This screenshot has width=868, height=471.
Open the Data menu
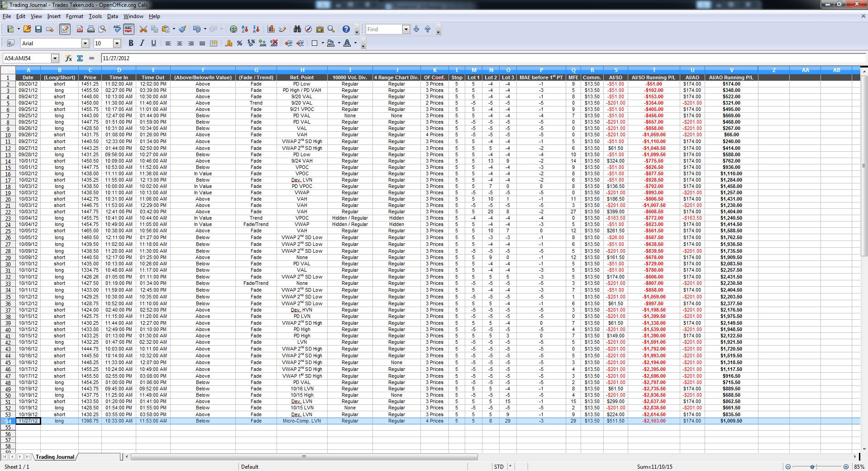pos(113,16)
